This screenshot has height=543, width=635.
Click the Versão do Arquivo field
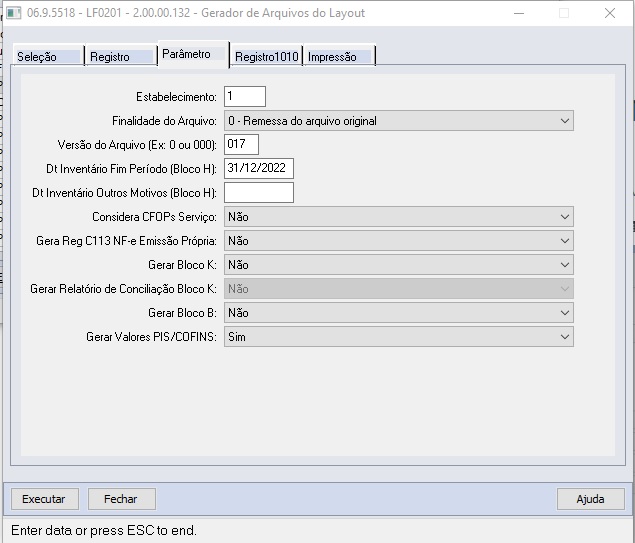[x=241, y=144]
